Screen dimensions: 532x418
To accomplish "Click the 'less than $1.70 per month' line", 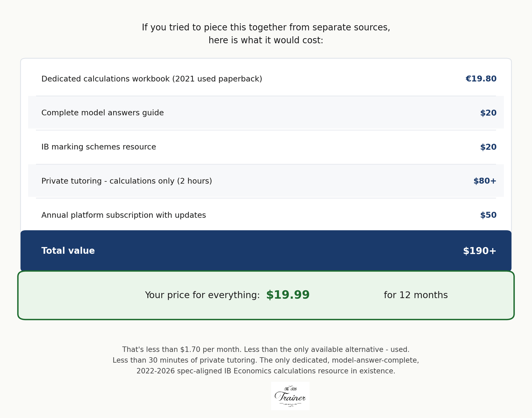I will pyautogui.click(x=266, y=350).
